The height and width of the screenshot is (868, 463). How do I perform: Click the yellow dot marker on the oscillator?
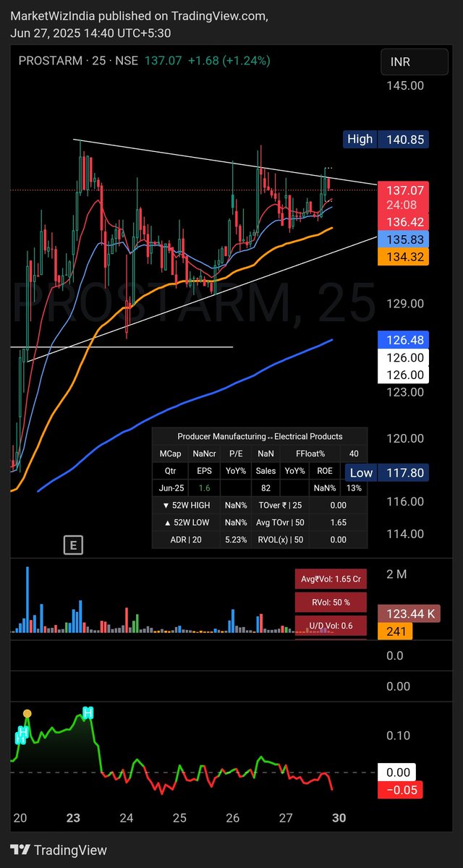coord(27,714)
